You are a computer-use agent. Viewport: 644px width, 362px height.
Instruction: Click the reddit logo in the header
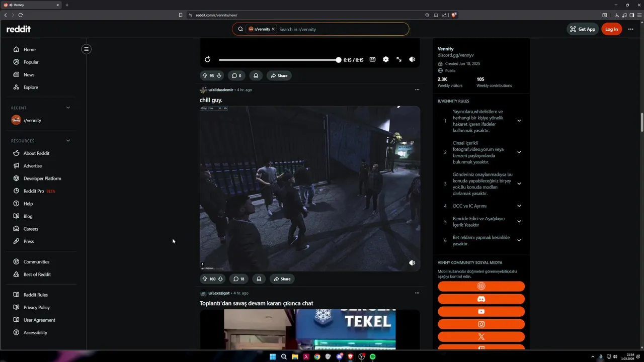[x=19, y=29]
